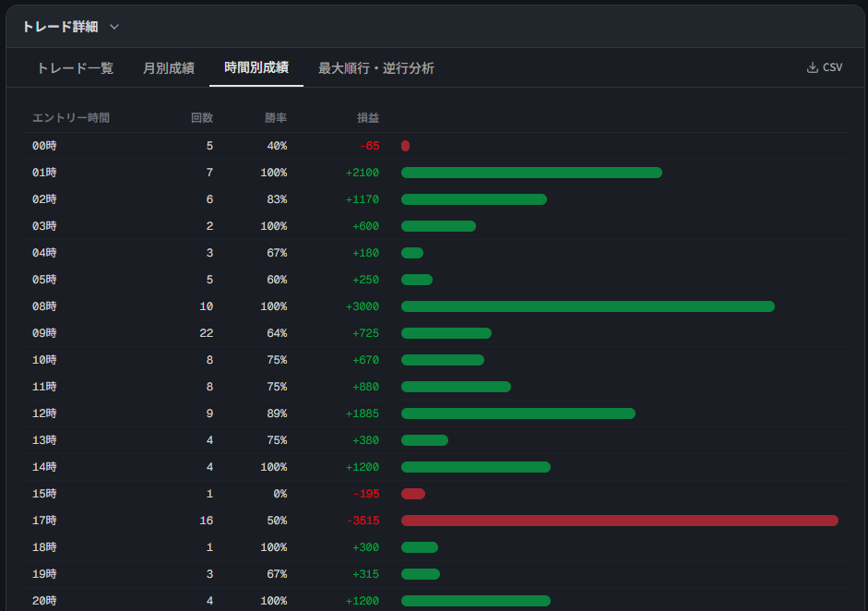Select the 19時 row label
This screenshot has width=868, height=611.
pyautogui.click(x=44, y=574)
